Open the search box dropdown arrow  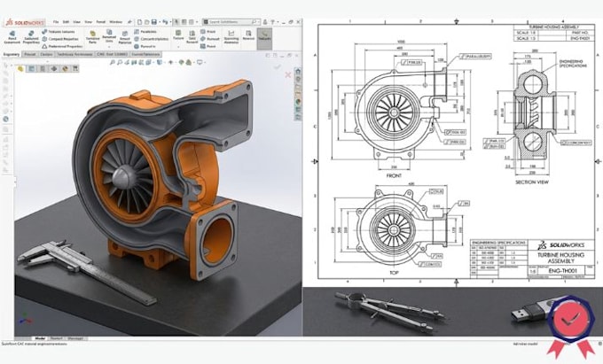(x=259, y=22)
